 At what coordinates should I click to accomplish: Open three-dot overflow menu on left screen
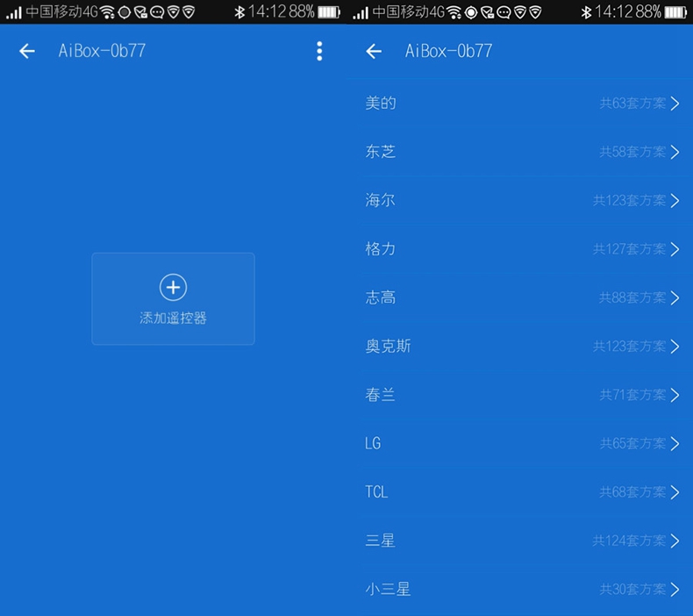(x=319, y=51)
